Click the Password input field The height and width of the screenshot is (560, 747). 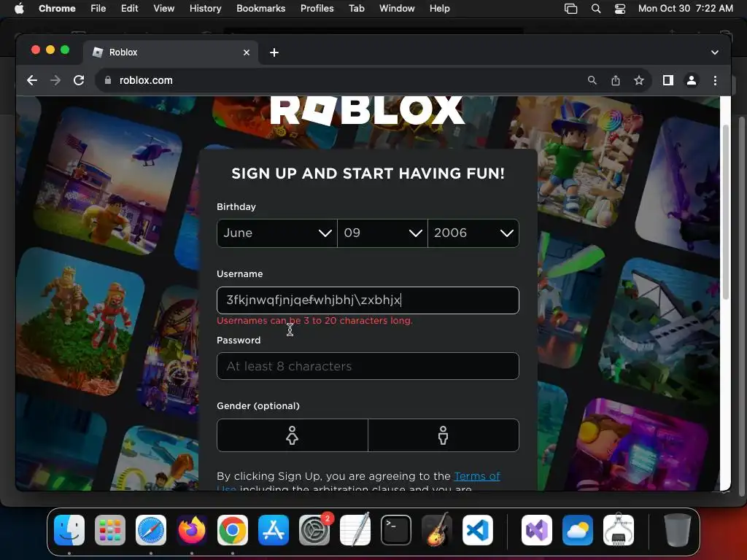368,366
